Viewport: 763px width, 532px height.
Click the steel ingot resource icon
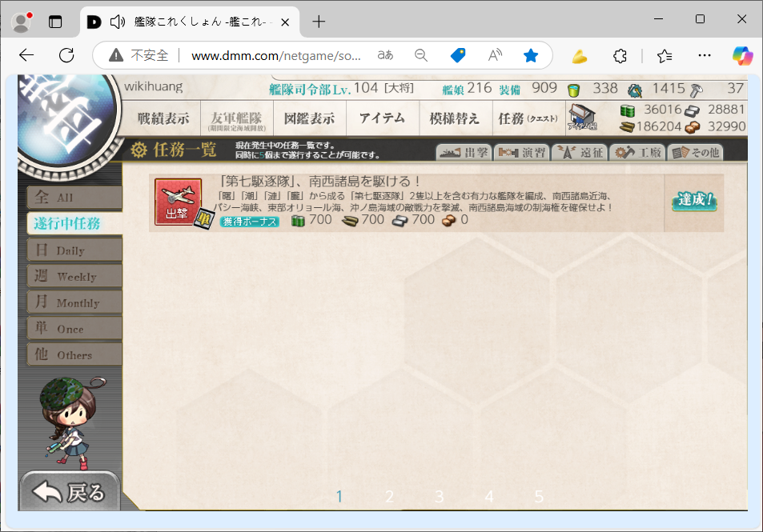click(692, 111)
